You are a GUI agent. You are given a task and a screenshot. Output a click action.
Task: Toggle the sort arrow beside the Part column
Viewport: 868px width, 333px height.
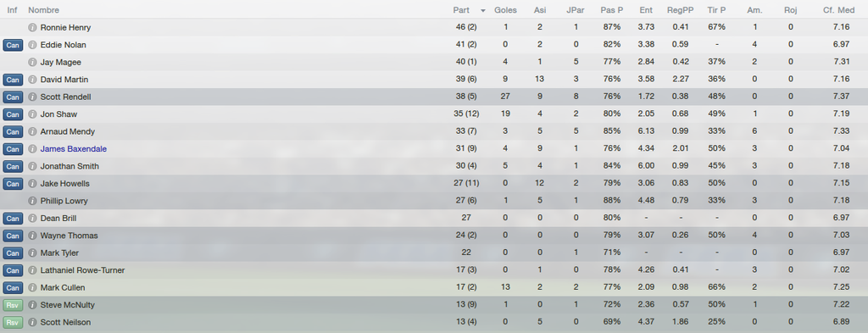point(483,10)
